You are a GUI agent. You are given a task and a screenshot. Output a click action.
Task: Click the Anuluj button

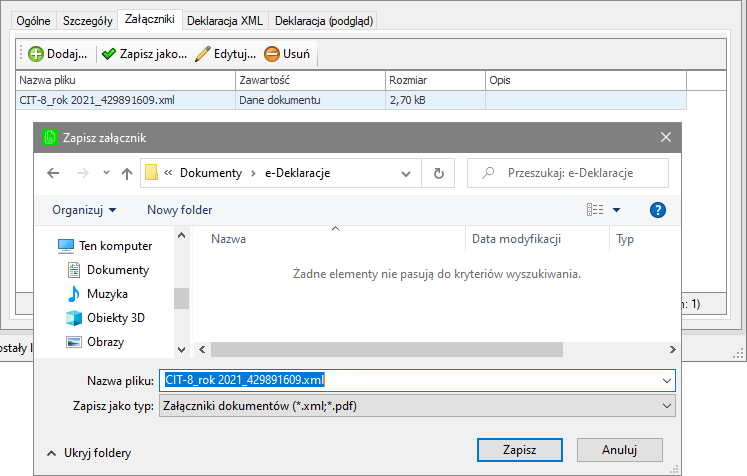618,449
